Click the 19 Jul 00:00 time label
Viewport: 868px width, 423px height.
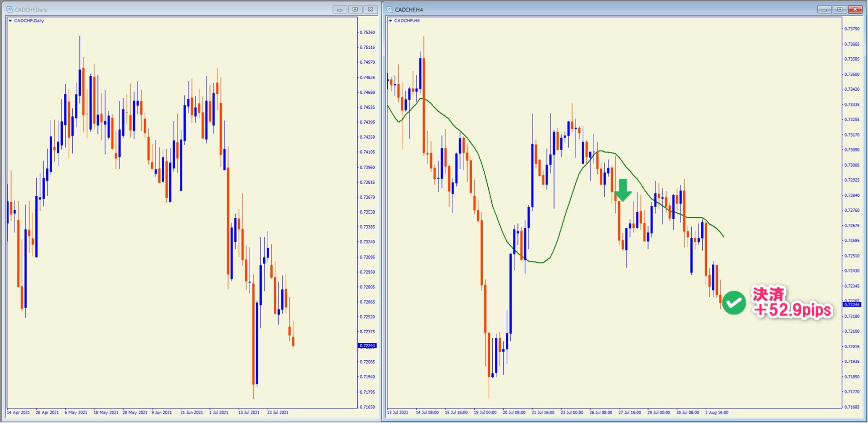[485, 412]
